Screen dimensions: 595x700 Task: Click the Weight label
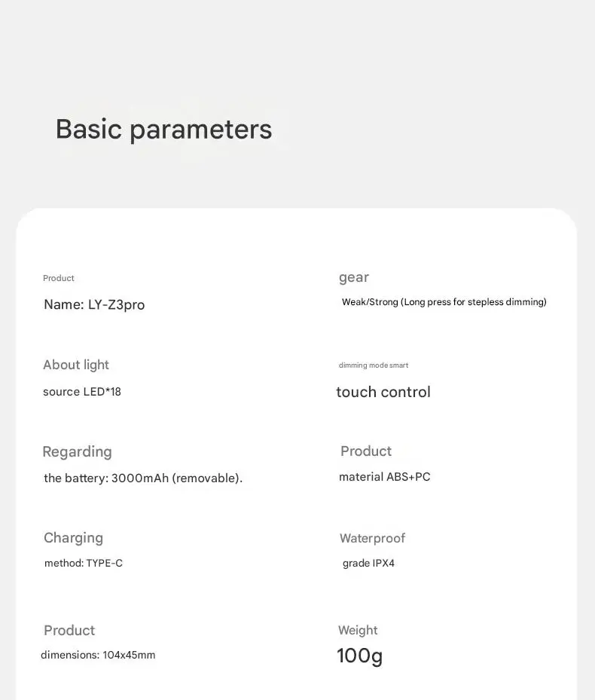[x=358, y=631]
